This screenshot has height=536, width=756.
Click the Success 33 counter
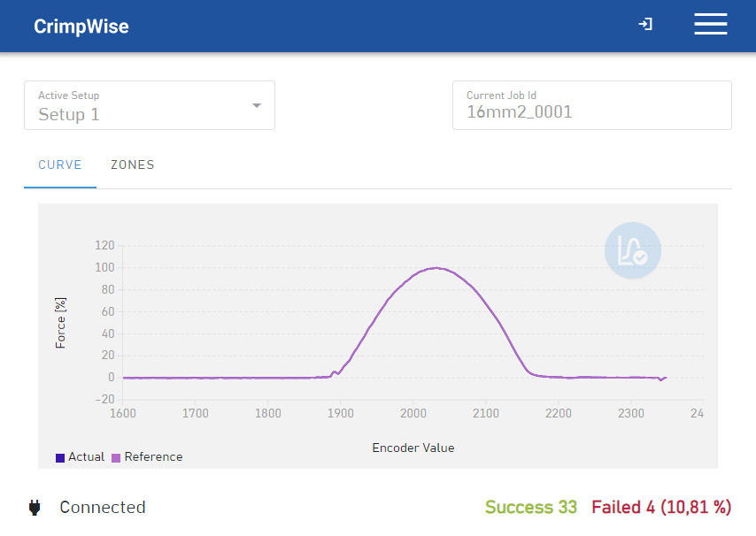(x=531, y=508)
